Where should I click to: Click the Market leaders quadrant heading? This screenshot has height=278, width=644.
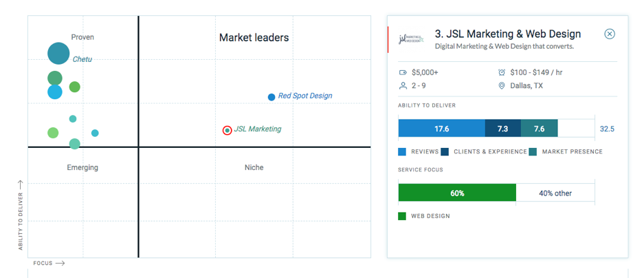coord(254,38)
